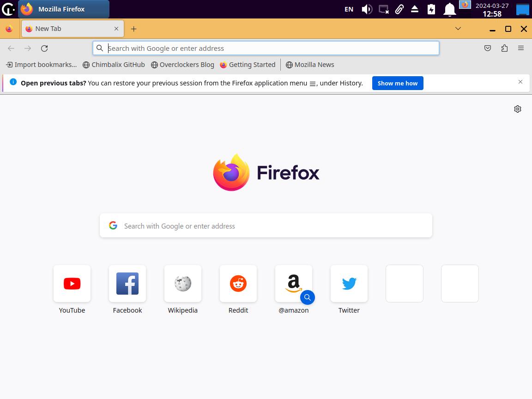Screen dimensions: 532x399
Task: Open Getting Started bookmark
Action: point(248,65)
